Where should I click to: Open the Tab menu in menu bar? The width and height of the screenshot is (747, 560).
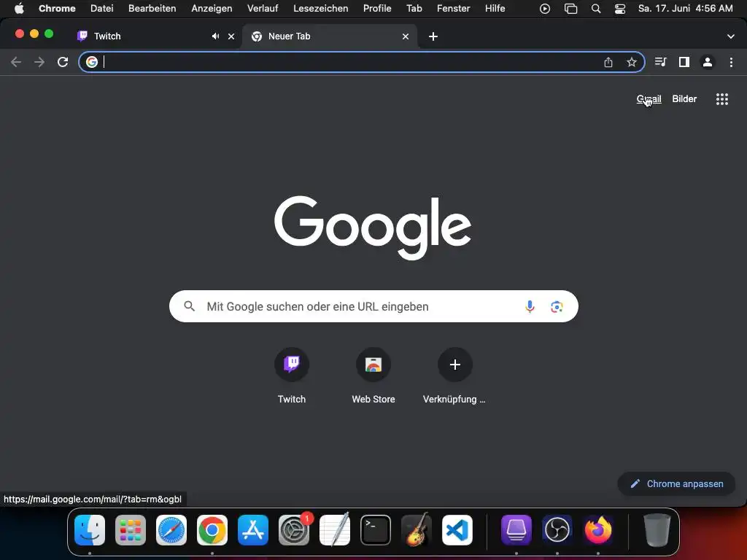(x=414, y=9)
